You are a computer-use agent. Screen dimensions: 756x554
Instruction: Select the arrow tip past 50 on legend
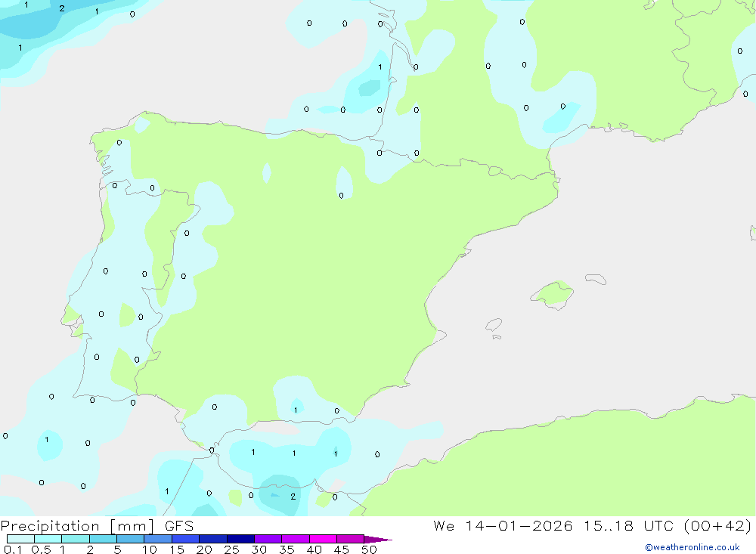(x=378, y=540)
